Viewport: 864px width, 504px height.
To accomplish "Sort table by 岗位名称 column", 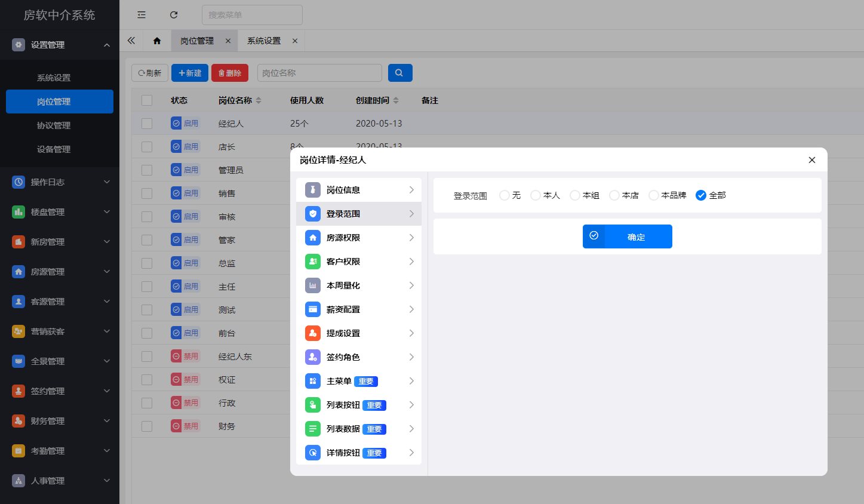I will [x=259, y=100].
